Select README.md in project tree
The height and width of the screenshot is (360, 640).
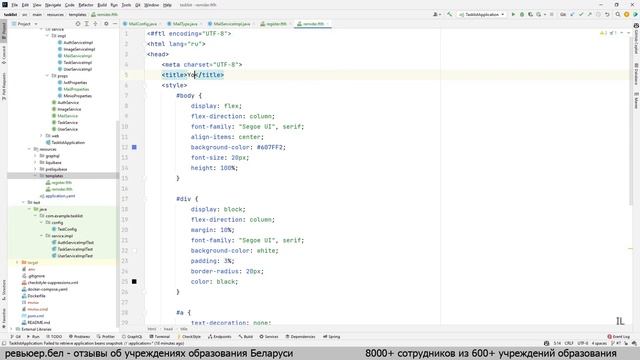(36, 322)
